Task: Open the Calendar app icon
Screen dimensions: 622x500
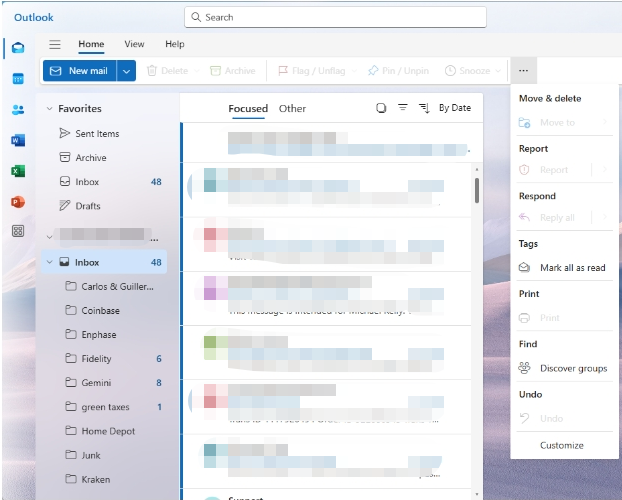Action: [x=18, y=79]
